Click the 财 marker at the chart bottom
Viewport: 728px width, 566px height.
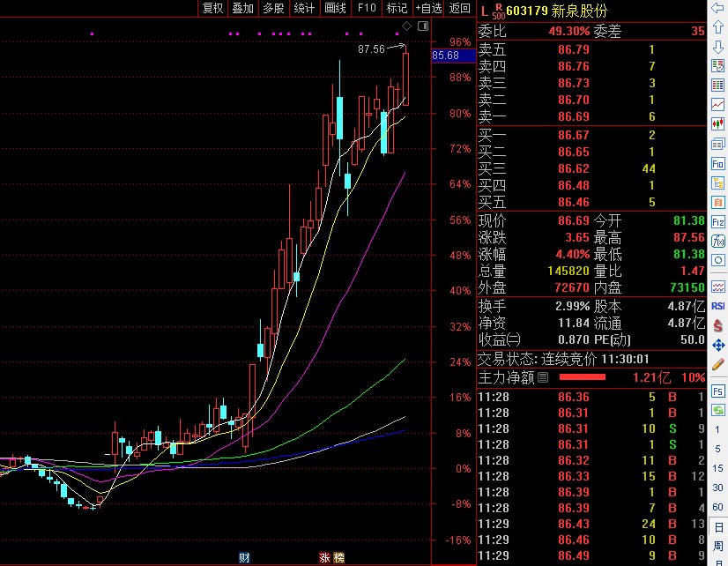click(x=245, y=558)
